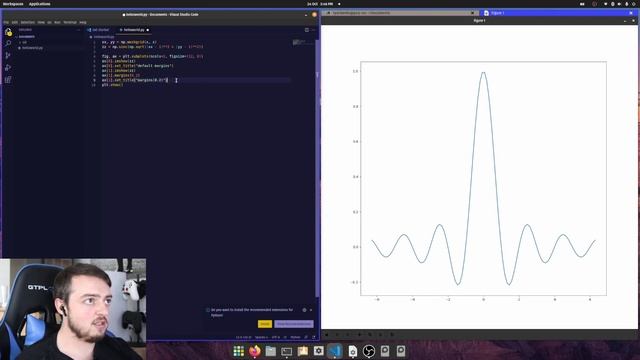Click the volume icon in system tray
Screen dimensions: 640x360
619,4
